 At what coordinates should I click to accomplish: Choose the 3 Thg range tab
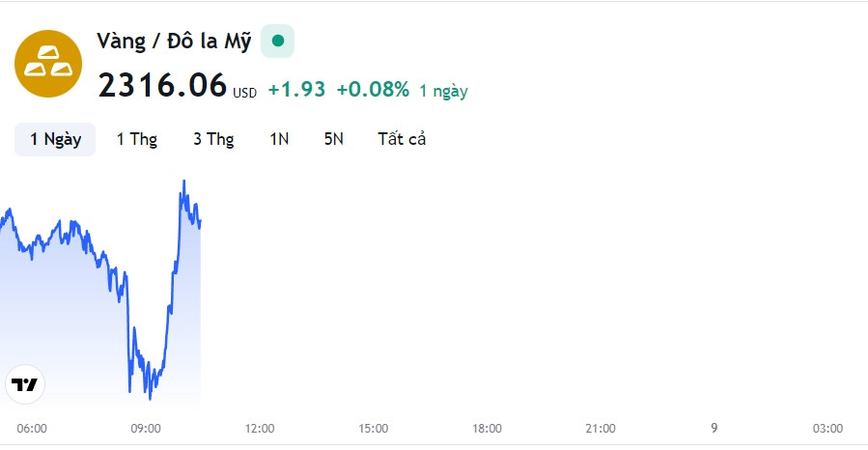coord(213,139)
